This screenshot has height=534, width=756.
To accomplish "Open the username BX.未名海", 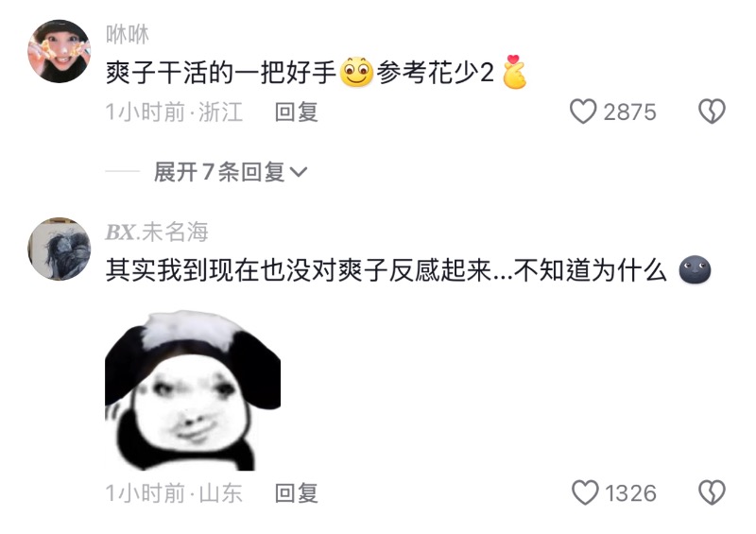I will click(x=157, y=232).
